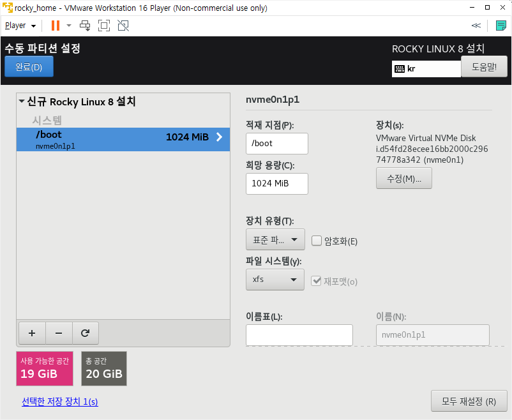512x420 pixels.
Task: Select the /boot partition row
Action: click(x=123, y=139)
